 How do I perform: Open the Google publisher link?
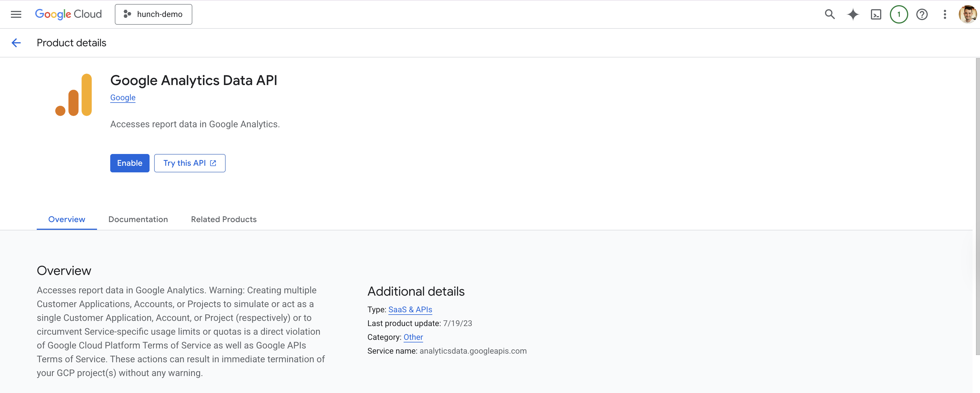[x=123, y=97]
